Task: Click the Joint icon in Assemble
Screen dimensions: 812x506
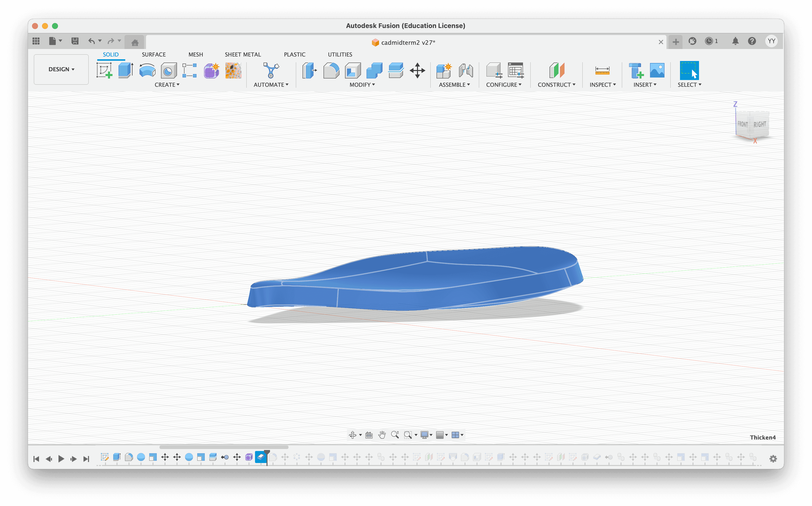Action: pyautogui.click(x=465, y=70)
